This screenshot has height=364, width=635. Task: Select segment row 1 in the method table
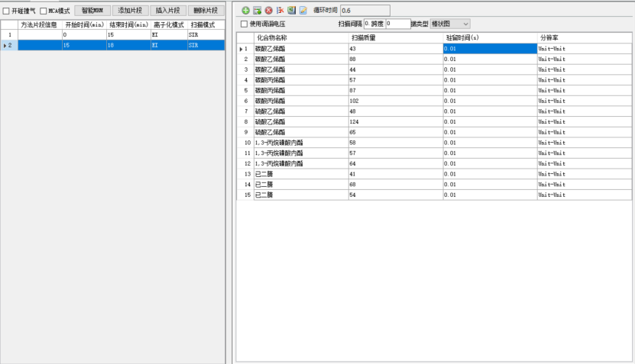point(115,35)
